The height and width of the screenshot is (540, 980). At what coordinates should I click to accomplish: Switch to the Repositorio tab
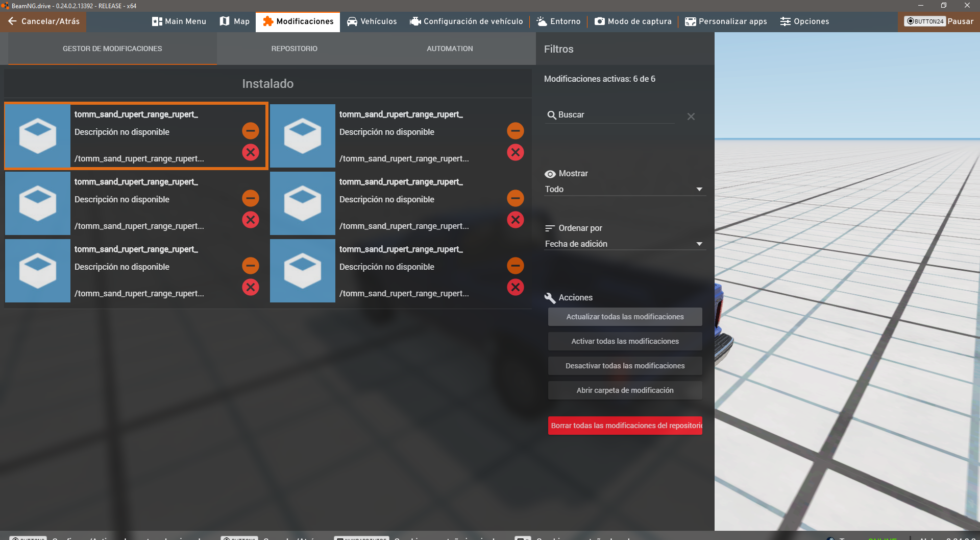(295, 49)
